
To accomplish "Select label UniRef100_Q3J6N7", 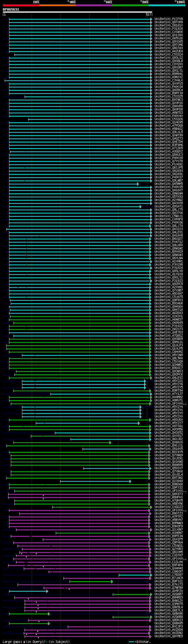I will (169, 530).
